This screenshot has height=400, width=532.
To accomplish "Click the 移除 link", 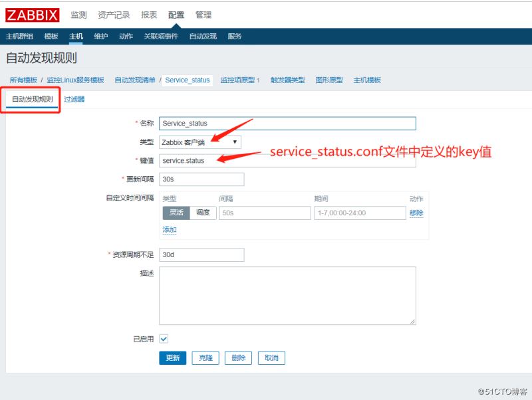I will pos(418,213).
